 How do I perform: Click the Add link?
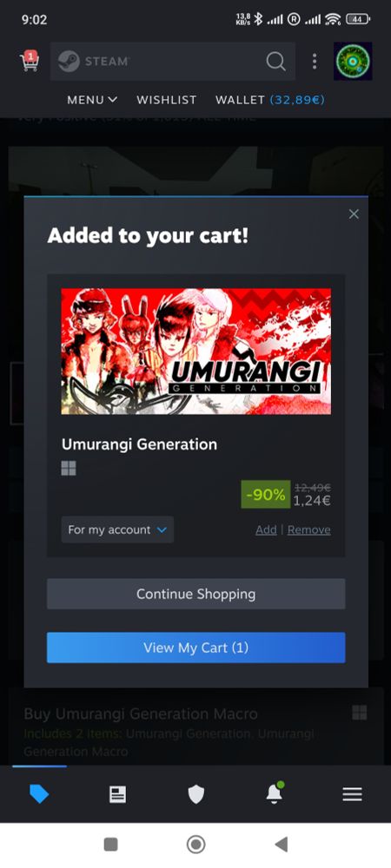(x=266, y=529)
